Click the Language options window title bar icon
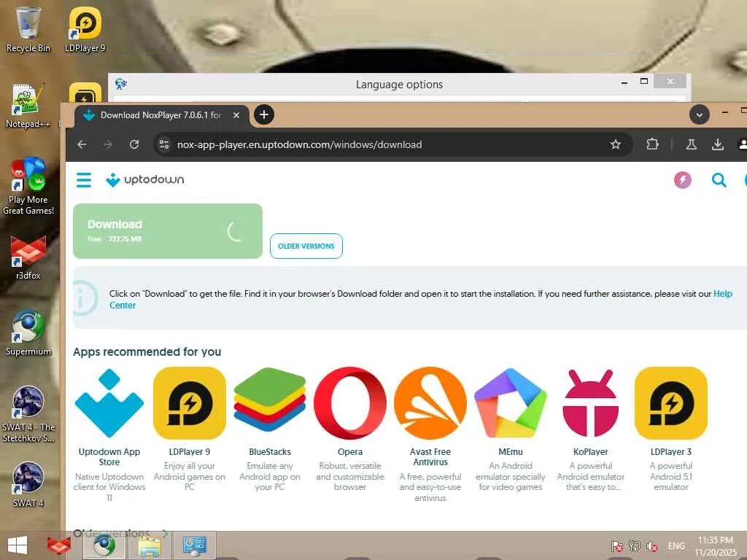This screenshot has height=560, width=747. tap(120, 85)
